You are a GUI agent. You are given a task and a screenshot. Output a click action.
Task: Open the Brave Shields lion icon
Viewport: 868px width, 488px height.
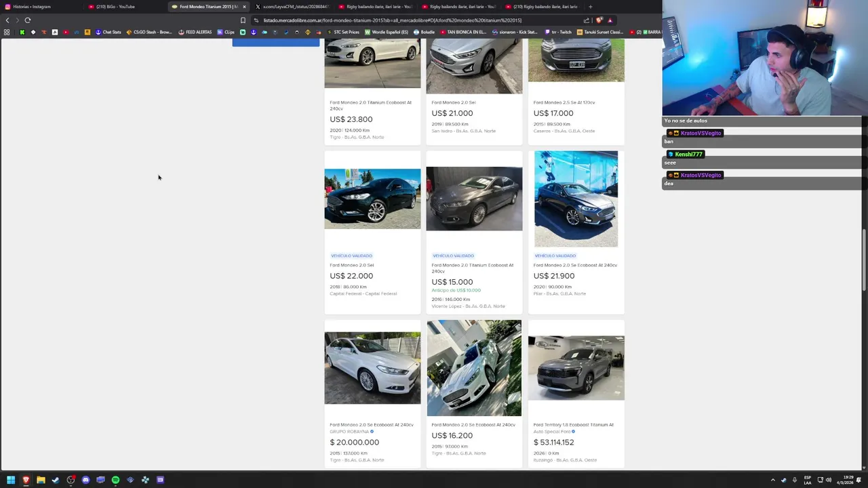(x=599, y=20)
